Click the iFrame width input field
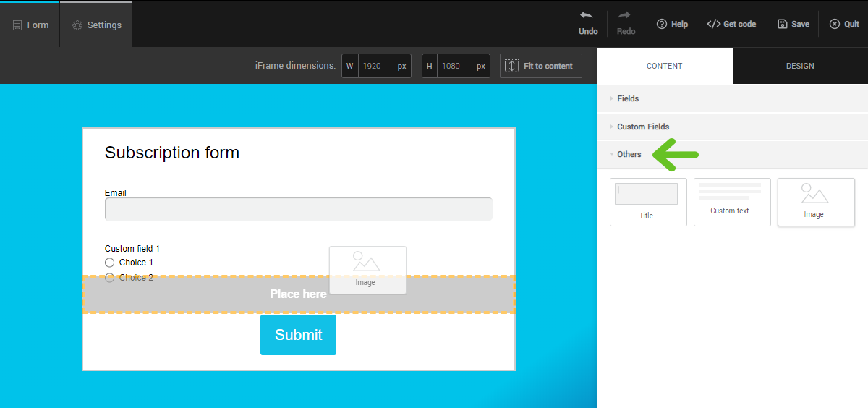Screen dimensions: 868x408 [374, 66]
